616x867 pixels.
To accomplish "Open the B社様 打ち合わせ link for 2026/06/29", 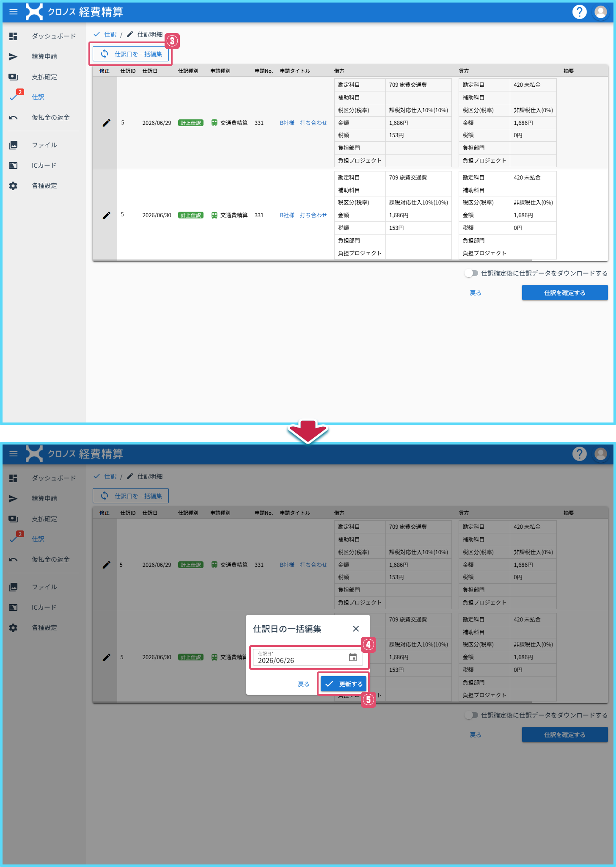I will tap(303, 123).
